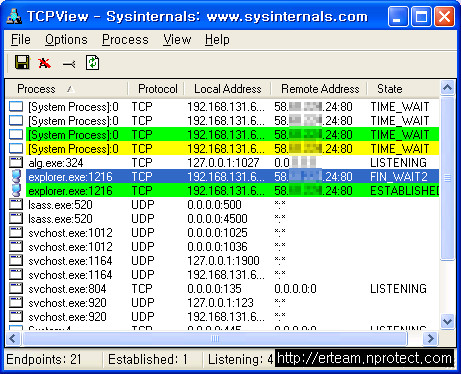Minimize the TCPView window
This screenshot has height=374, width=461.
(398, 16)
